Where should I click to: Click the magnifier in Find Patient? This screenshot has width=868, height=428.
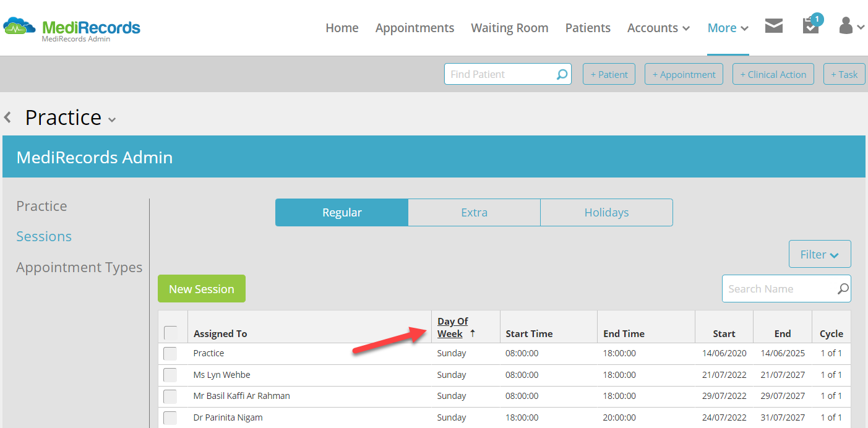point(562,74)
